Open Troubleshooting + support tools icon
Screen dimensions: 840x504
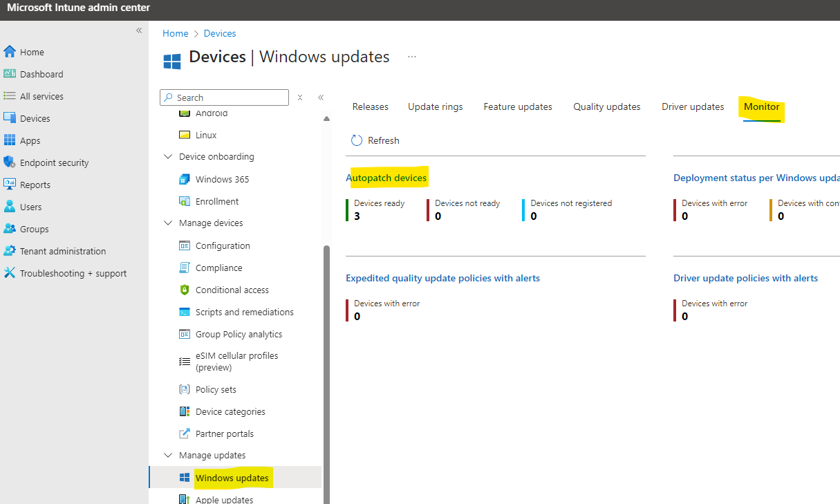(10, 273)
